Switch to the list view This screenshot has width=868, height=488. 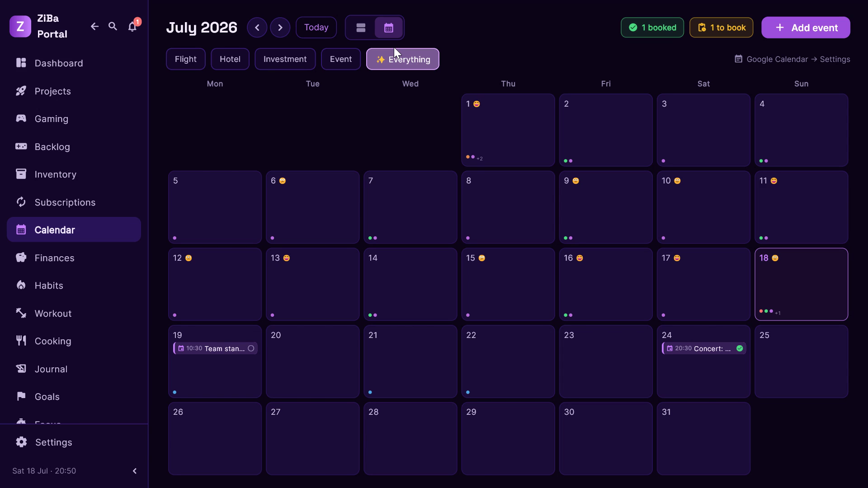pyautogui.click(x=361, y=28)
